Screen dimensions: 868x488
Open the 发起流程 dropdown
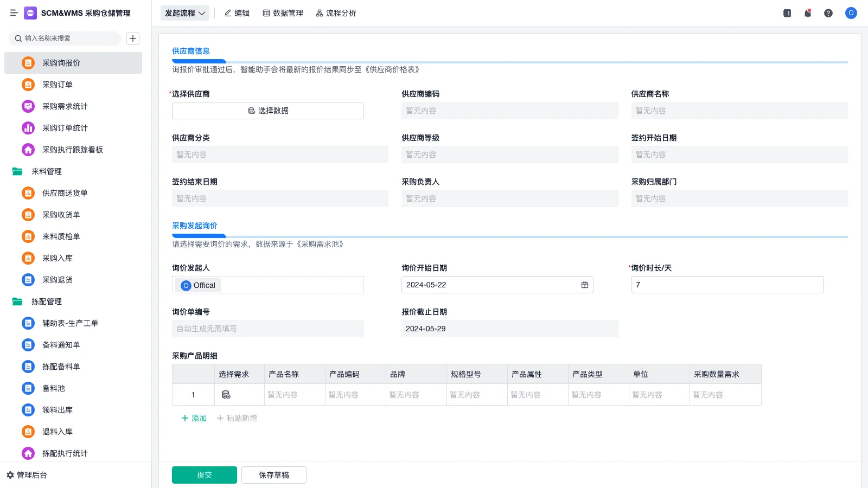point(185,13)
